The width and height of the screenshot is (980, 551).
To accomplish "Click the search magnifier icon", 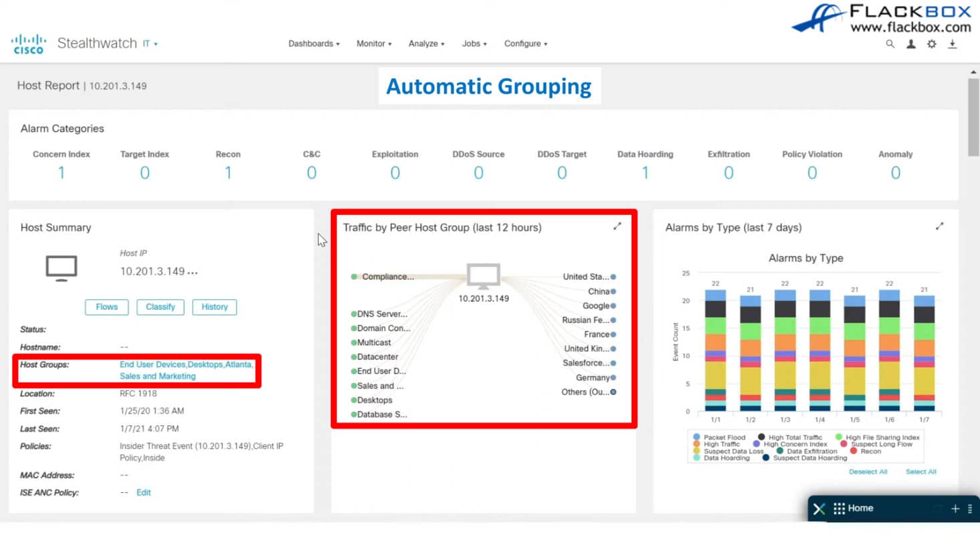I will [x=890, y=44].
